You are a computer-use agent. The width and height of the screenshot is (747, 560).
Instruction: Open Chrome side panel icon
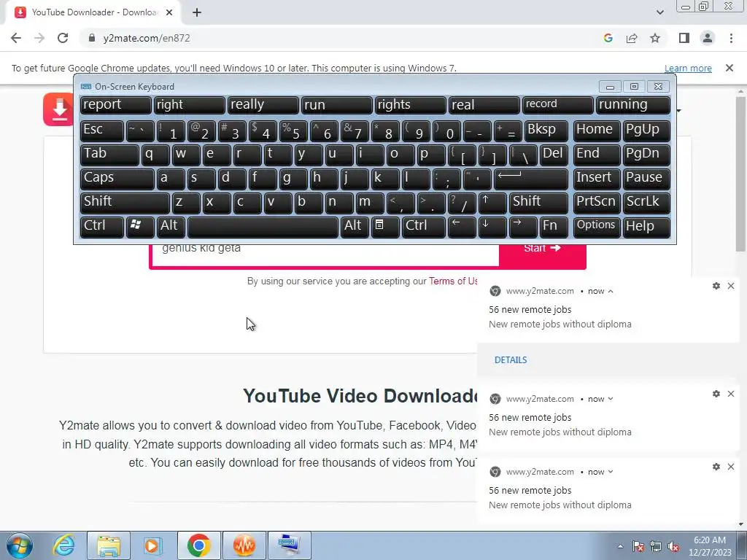point(684,38)
